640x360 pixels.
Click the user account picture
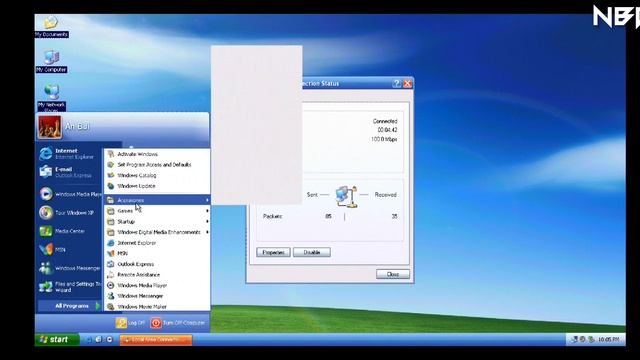[x=49, y=127]
